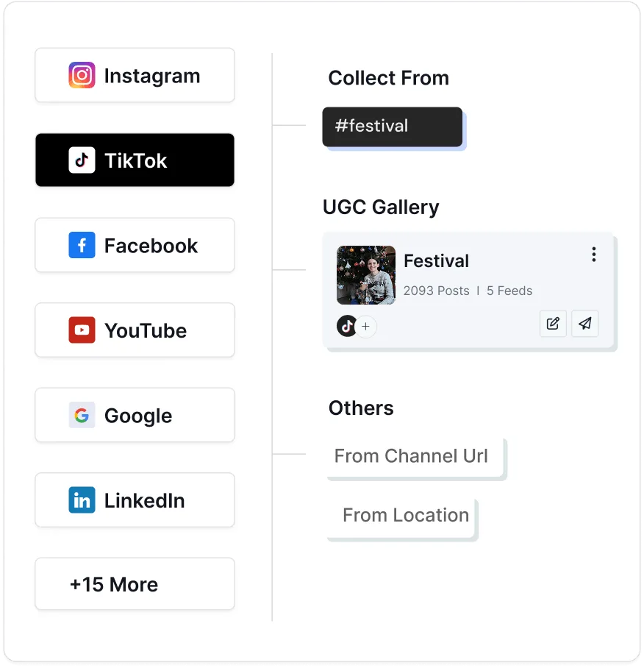Screen dimensions: 644x668
Task: Click the Instagram logo icon
Action: pyautogui.click(x=82, y=75)
